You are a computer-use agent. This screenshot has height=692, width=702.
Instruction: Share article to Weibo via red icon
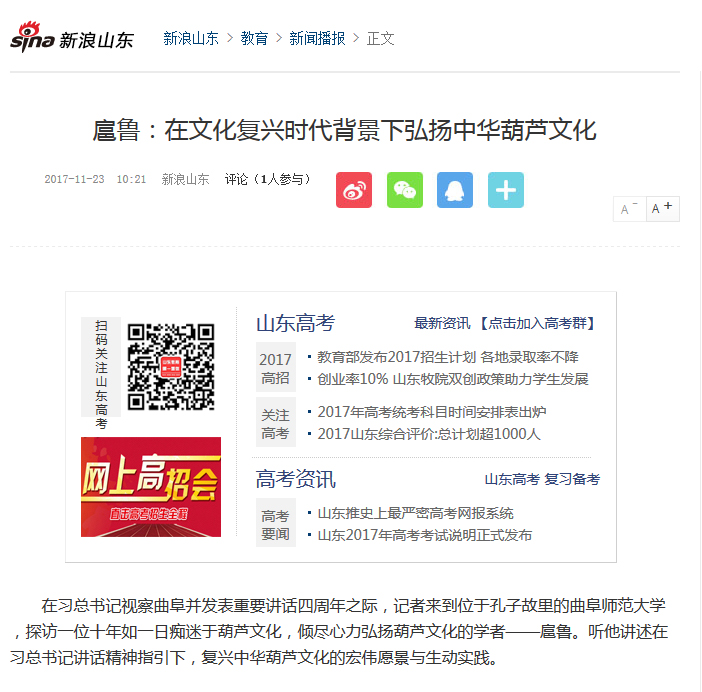click(354, 190)
